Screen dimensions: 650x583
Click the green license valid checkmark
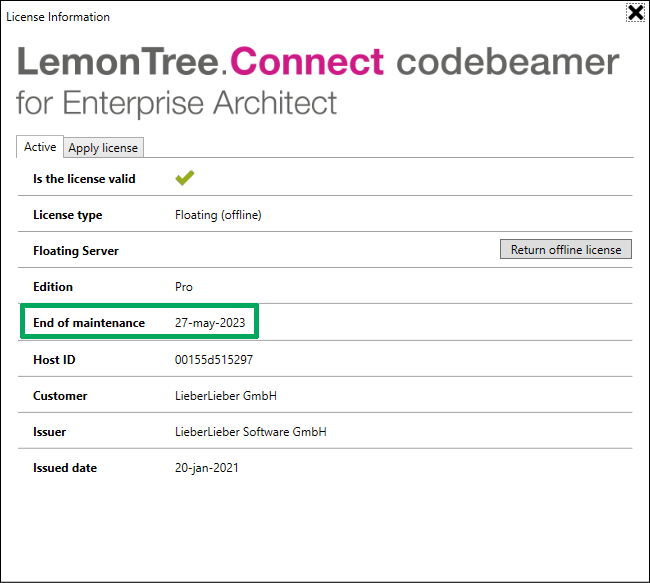[184, 178]
